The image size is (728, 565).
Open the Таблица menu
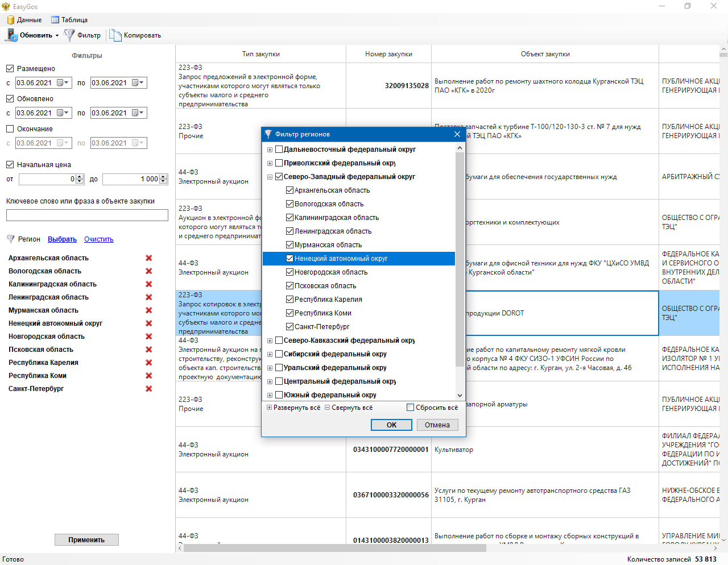point(69,20)
